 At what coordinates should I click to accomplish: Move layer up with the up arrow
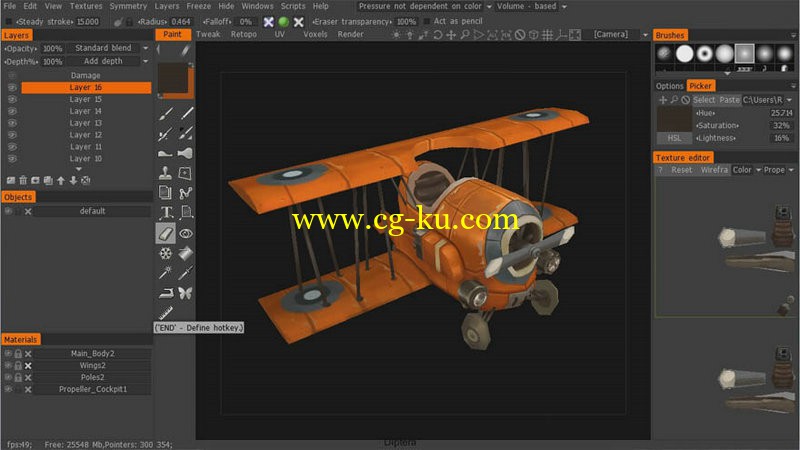point(61,180)
